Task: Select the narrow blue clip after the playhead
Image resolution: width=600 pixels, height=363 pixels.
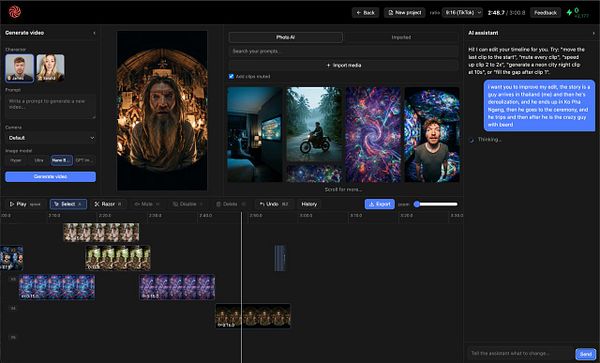Action: point(280,258)
